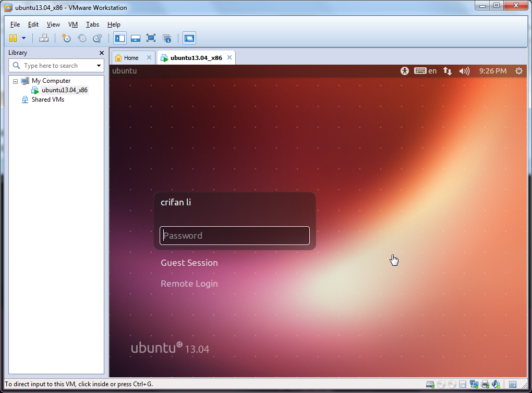Click the Password input field
Viewport: 532px width, 393px height.
[x=235, y=235]
